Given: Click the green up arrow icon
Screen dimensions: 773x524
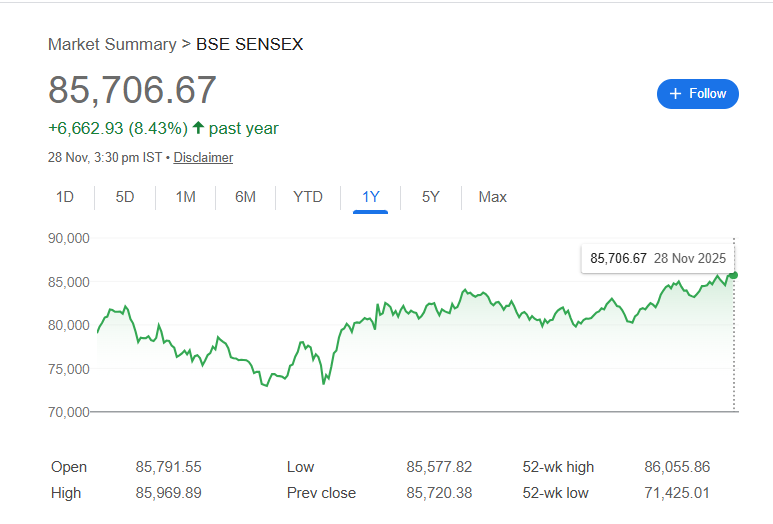Looking at the screenshot, I should 198,128.
